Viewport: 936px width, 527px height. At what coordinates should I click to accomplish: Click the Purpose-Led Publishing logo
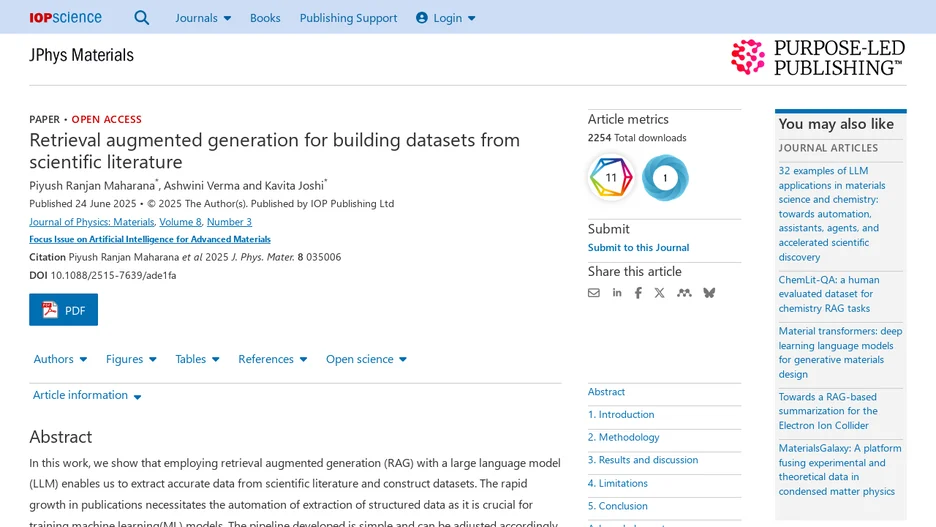point(818,58)
